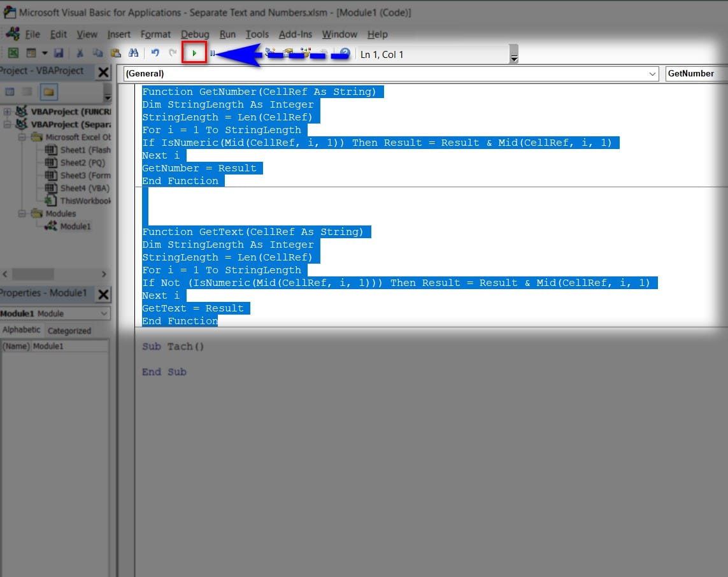Viewport: 728px width, 577px height.
Task: Collapse the Modules folder
Action: [x=21, y=213]
